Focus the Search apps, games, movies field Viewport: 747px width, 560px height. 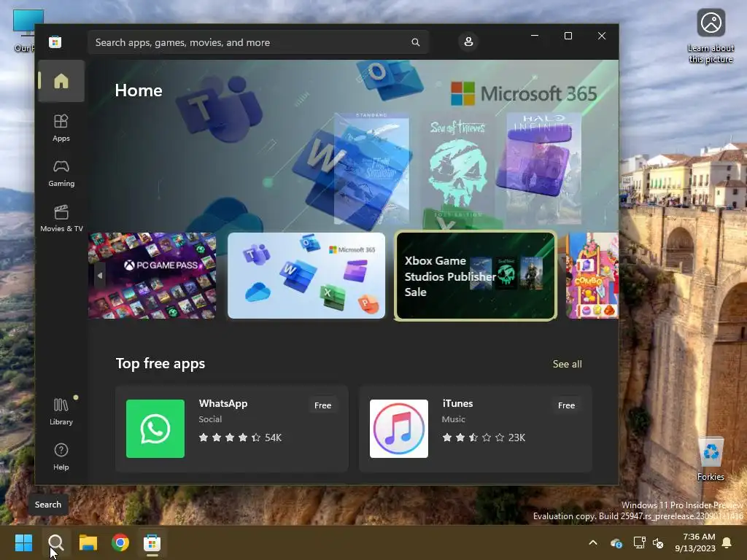pyautogui.click(x=258, y=42)
